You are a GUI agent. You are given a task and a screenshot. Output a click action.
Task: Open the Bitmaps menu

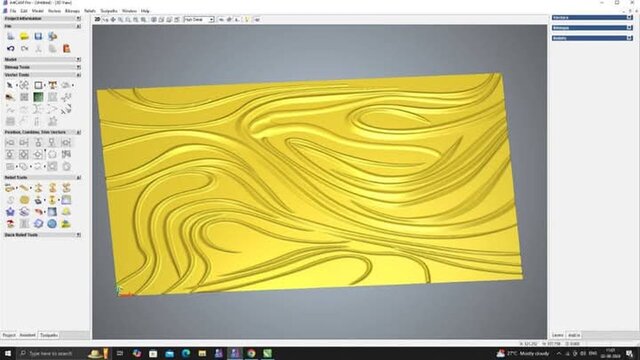coord(72,11)
